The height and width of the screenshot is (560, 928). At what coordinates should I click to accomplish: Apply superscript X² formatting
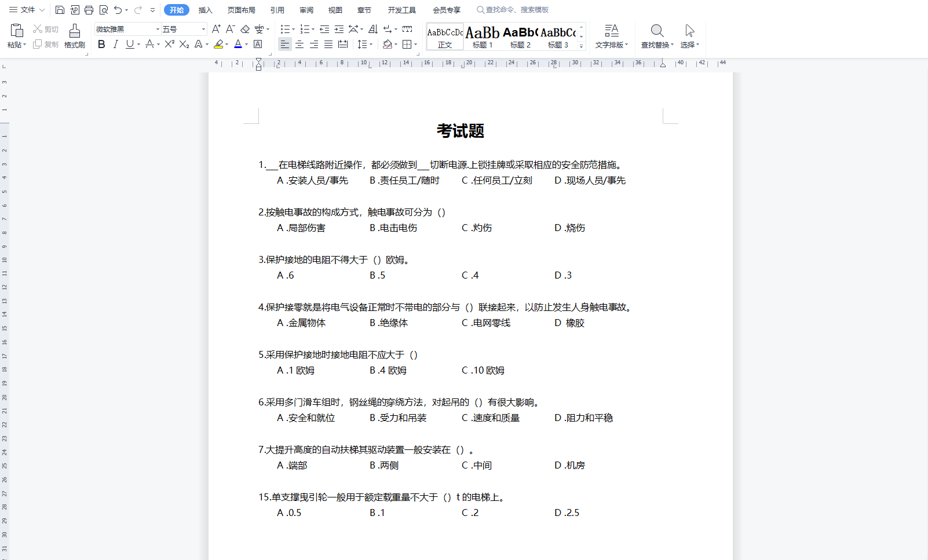coord(169,44)
